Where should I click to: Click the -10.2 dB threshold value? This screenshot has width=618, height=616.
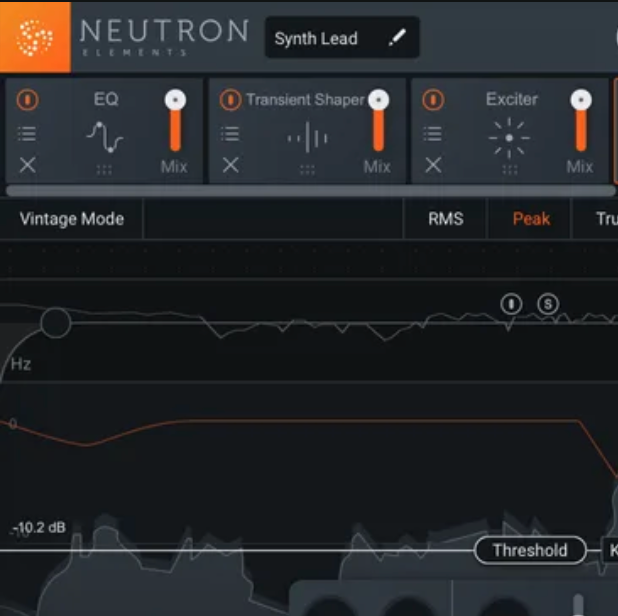coord(39,527)
